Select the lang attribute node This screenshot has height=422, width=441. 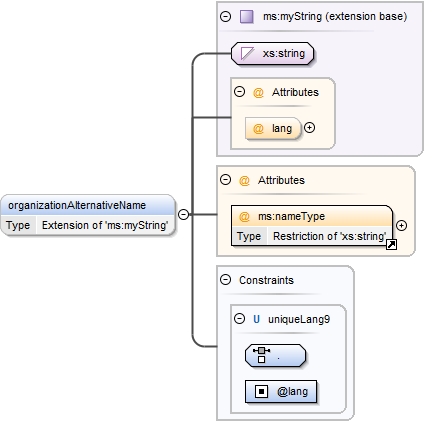tap(273, 128)
